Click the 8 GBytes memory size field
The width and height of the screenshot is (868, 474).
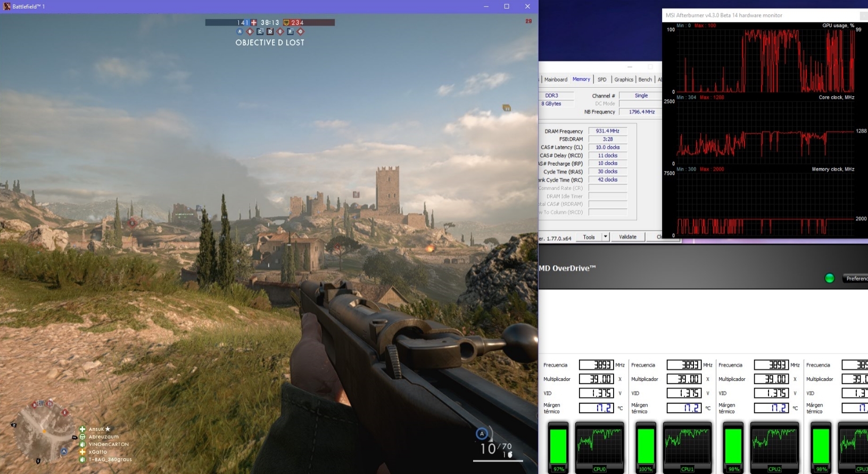point(557,104)
